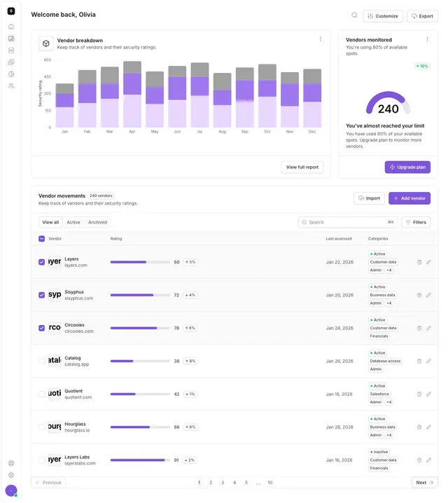Click the Export button
This screenshot has width=448, height=503.
pos(422,16)
